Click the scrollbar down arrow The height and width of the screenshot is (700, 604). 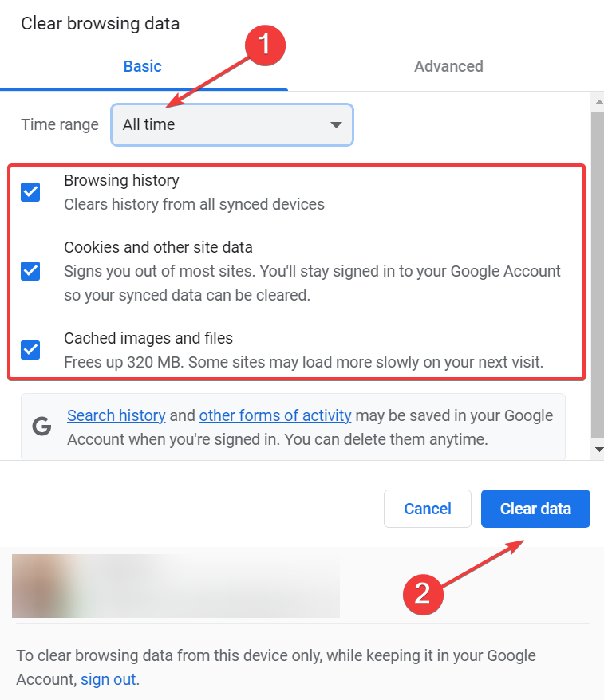tap(598, 450)
